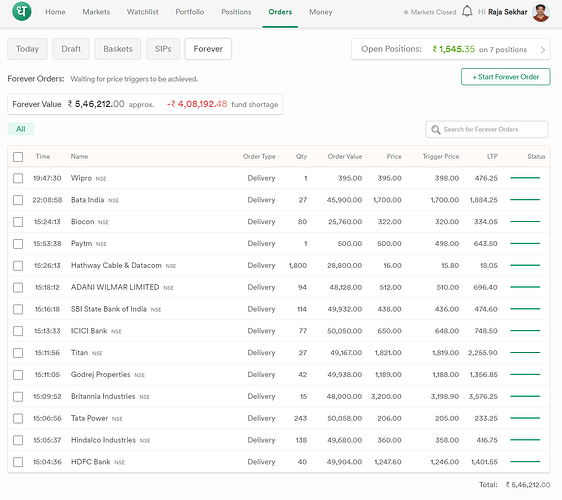
Task: Select the All filter chip
Action: (x=21, y=129)
